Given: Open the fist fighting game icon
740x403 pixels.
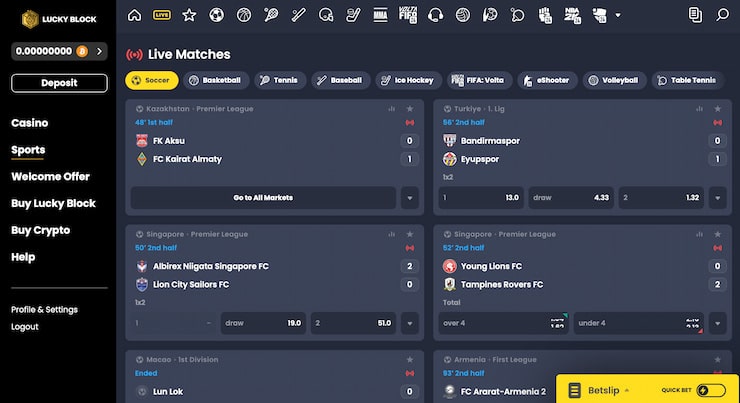Looking at the screenshot, I should click(545, 15).
